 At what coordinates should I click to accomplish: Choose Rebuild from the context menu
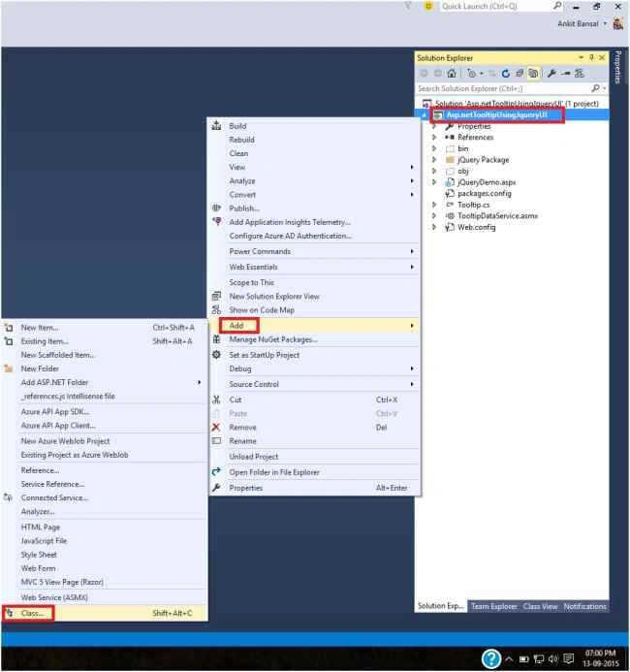[x=241, y=140]
